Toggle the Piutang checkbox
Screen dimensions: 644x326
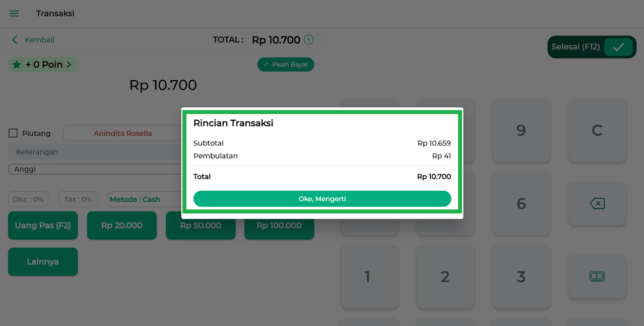coord(13,133)
